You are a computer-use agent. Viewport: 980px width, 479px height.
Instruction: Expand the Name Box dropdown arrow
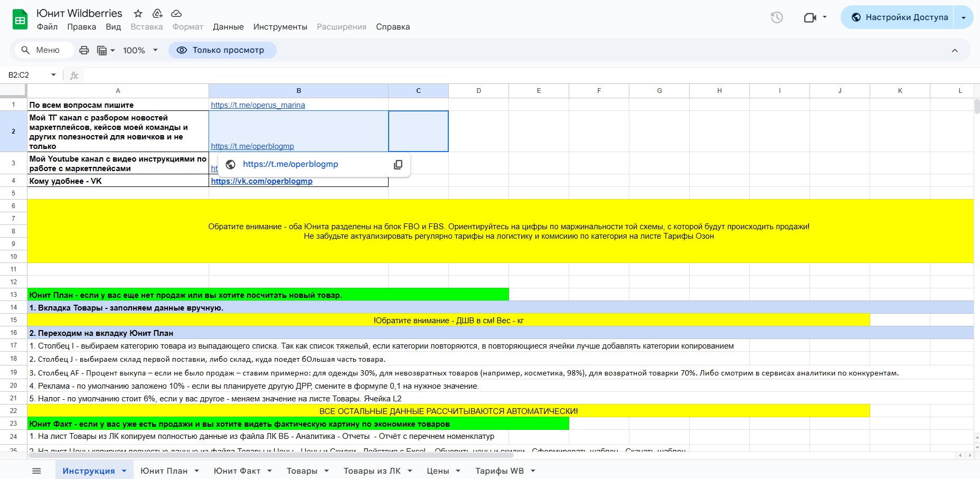pyautogui.click(x=53, y=75)
